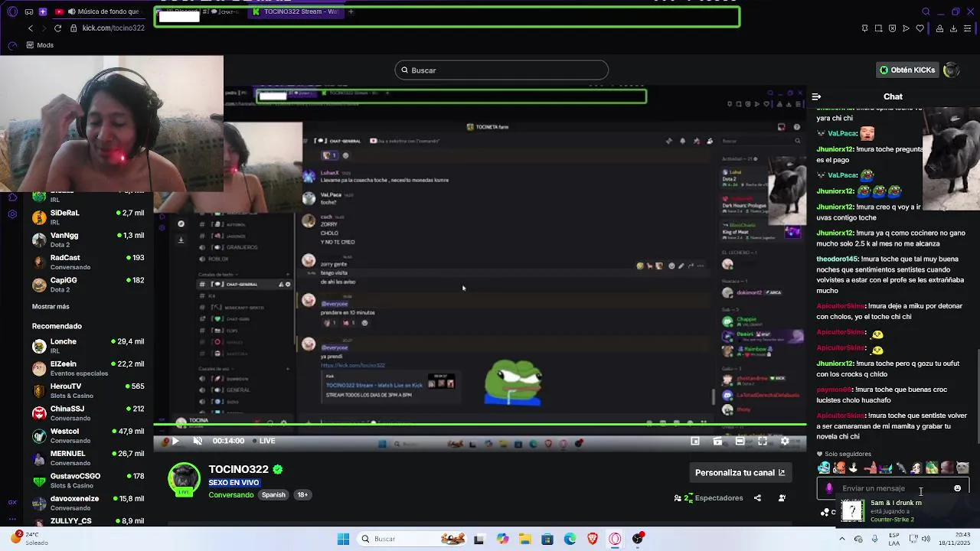Open Lonche recommended channel
Viewport: 980px width, 551px height.
(88, 346)
